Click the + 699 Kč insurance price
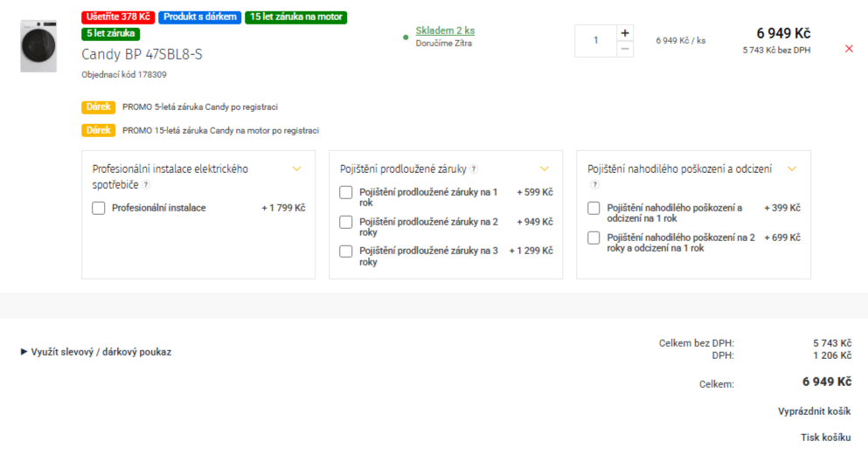Image resolution: width=868 pixels, height=469 pixels. click(x=782, y=238)
